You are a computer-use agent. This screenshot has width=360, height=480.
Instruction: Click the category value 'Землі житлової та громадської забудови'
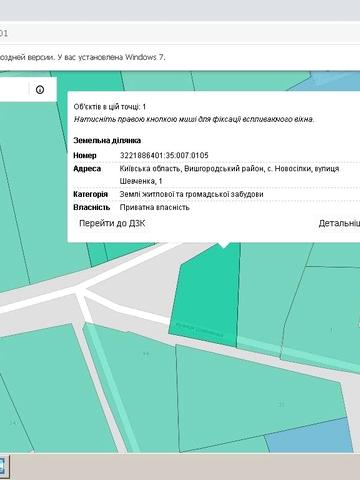(191, 194)
